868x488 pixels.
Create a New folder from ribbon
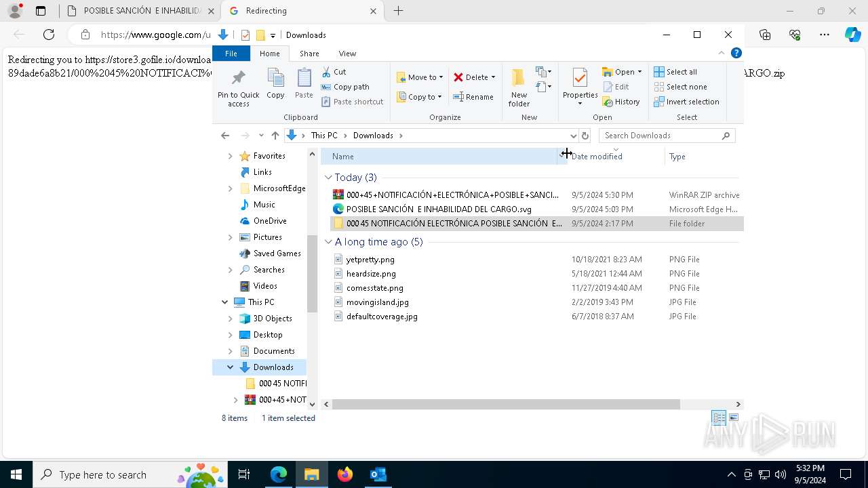pyautogui.click(x=519, y=87)
